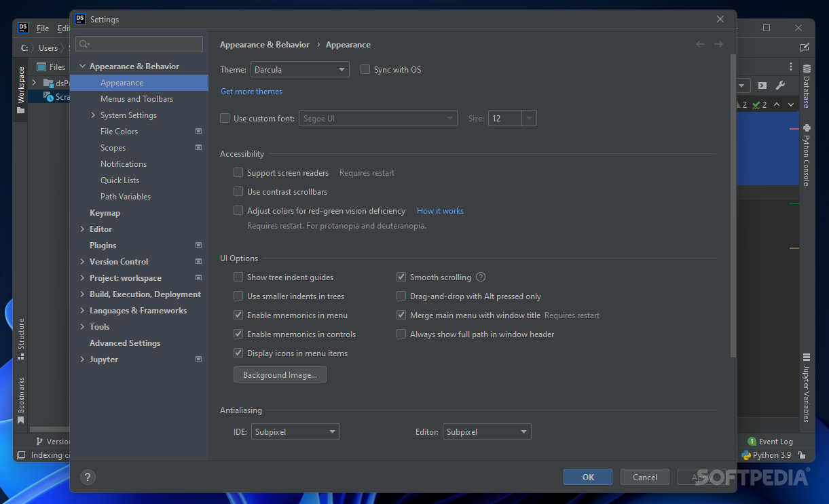Open the IDE antialiasing Subpixel dropdown
The height and width of the screenshot is (504, 829).
[x=295, y=431]
